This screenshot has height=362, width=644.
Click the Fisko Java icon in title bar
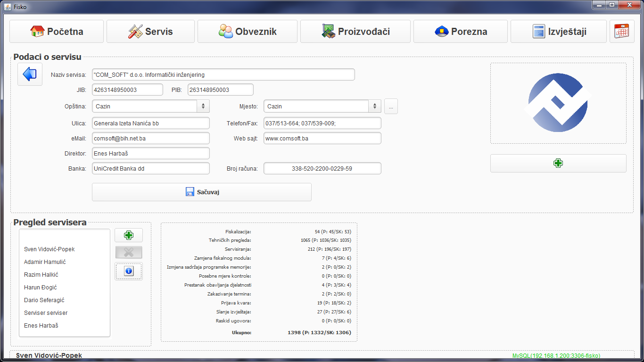point(7,7)
